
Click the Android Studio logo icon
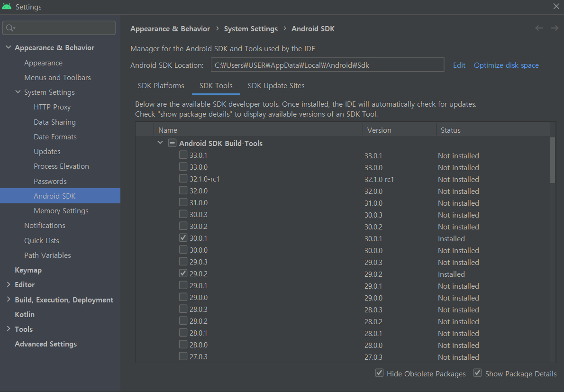(x=7, y=7)
